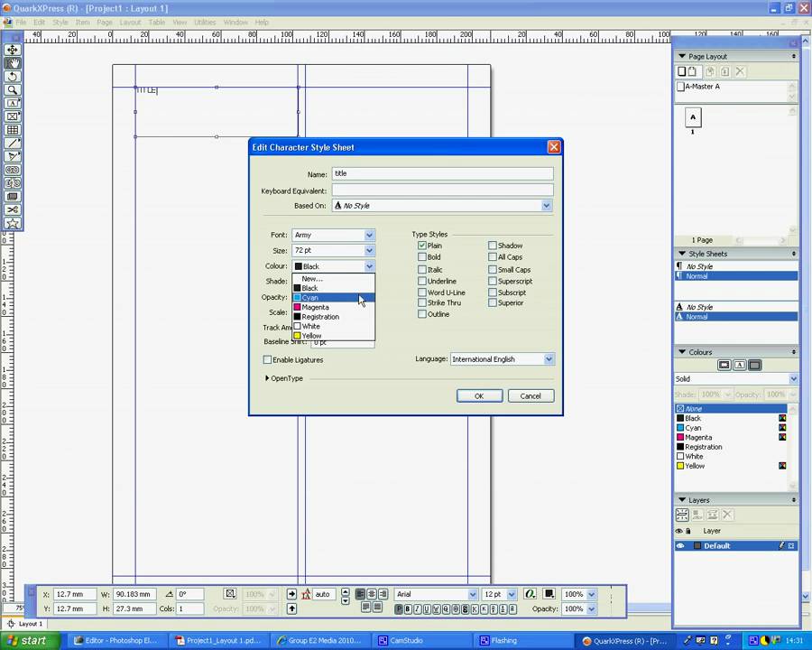Select the Item (move) tool
The width and height of the screenshot is (812, 650).
pyautogui.click(x=13, y=50)
